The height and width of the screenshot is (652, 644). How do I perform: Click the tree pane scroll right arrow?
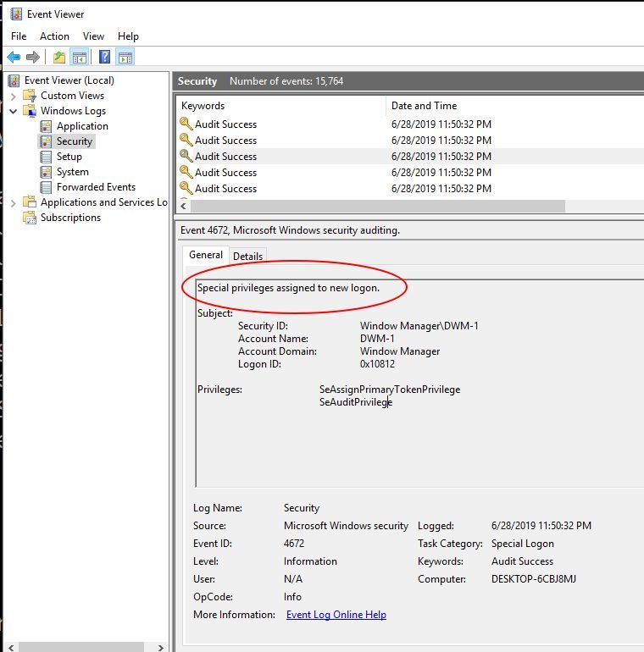pos(161,648)
